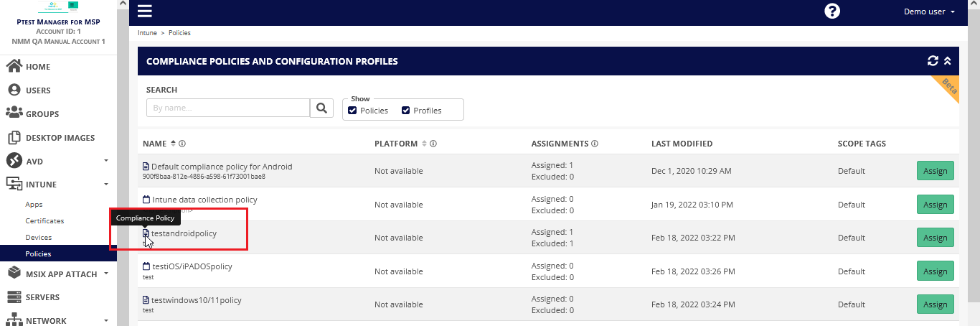Screen dimensions: 980x326
Task: Collapse the Compliance Policies panel
Action: coord(947,61)
